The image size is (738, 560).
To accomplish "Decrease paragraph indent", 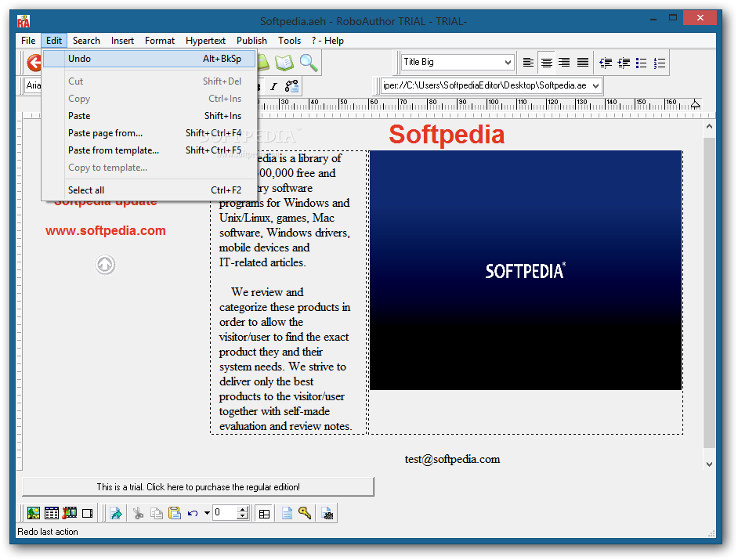I will click(606, 63).
